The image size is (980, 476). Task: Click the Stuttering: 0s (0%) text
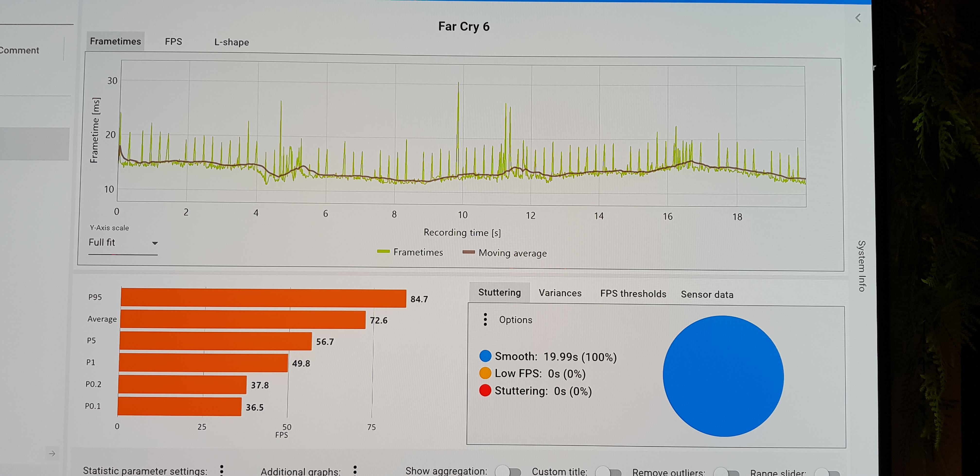click(x=543, y=391)
